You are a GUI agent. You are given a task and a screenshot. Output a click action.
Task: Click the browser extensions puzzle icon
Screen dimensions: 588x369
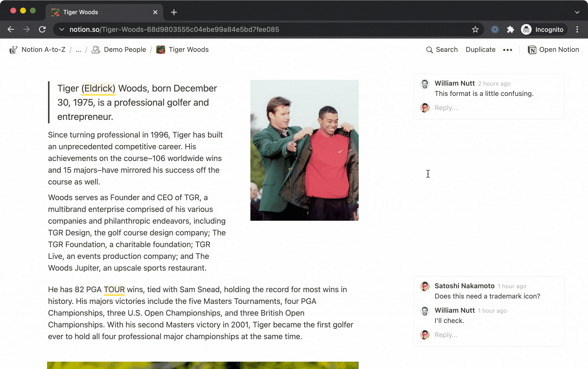coord(510,29)
